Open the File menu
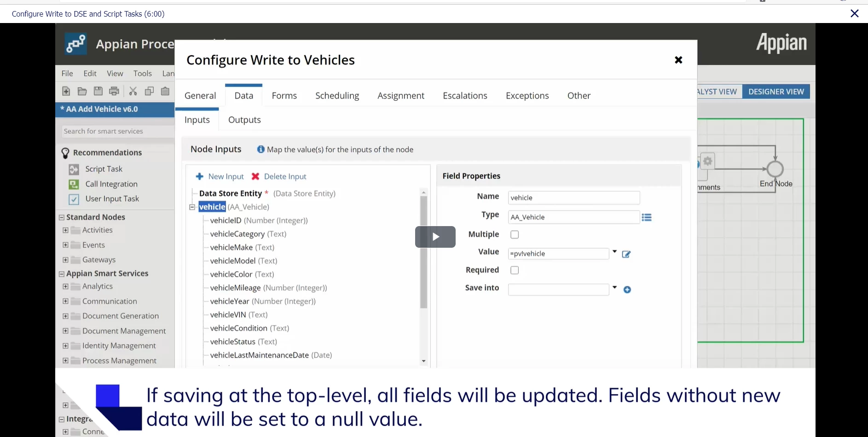 pos(67,73)
